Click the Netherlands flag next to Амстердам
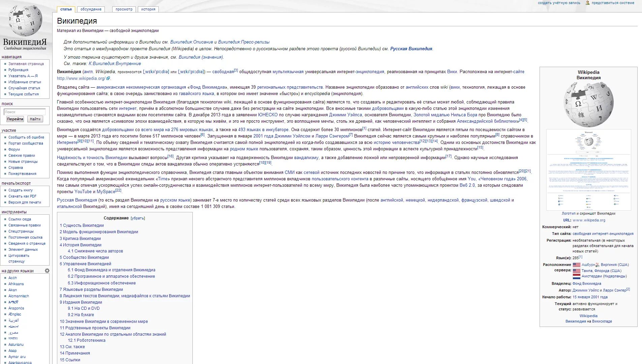The width and height of the screenshot is (642, 364). [x=577, y=277]
